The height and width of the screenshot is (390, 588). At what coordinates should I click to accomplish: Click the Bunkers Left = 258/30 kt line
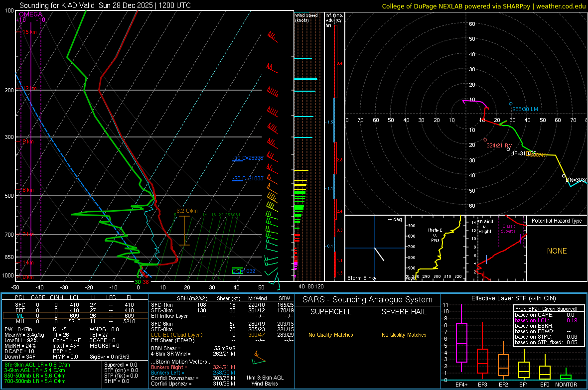193,373
